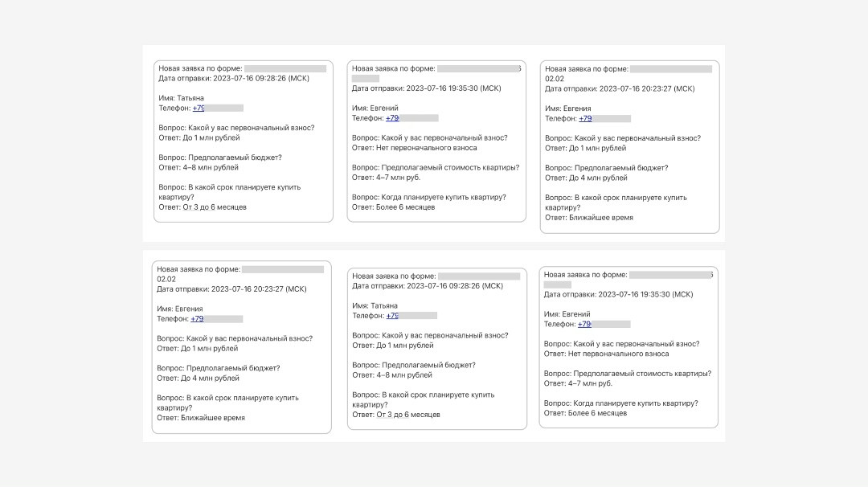Click answer '4–8 млн рублей' in top row
The width and height of the screenshot is (868, 487).
[x=211, y=168]
